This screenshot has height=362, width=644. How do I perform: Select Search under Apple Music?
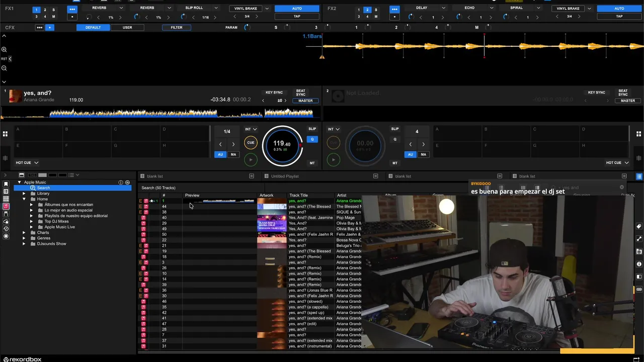43,188
